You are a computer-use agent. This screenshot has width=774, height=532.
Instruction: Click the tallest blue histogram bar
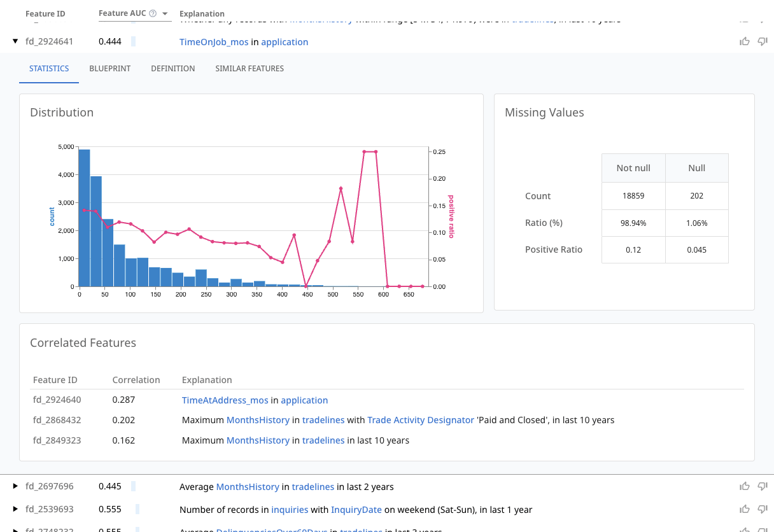[x=84, y=218]
